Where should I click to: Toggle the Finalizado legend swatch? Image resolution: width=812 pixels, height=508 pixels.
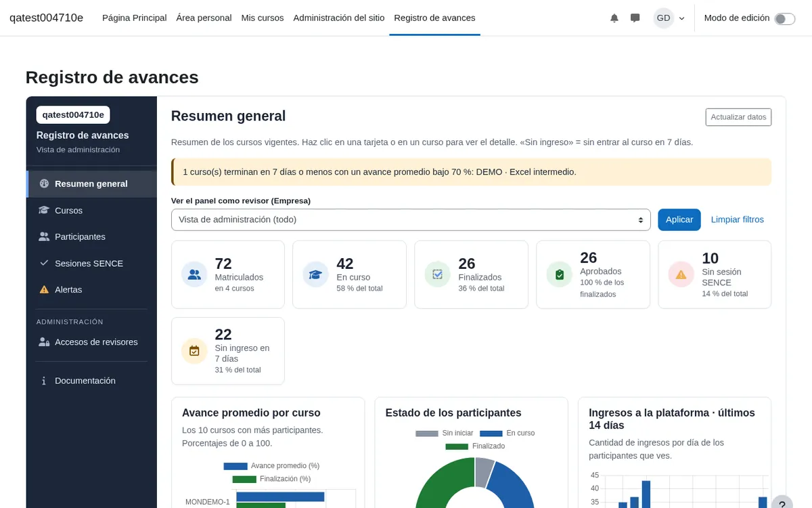(x=457, y=446)
